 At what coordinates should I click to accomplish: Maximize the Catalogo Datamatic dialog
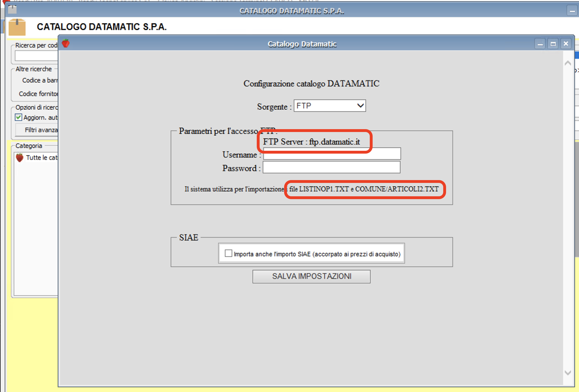coord(553,44)
